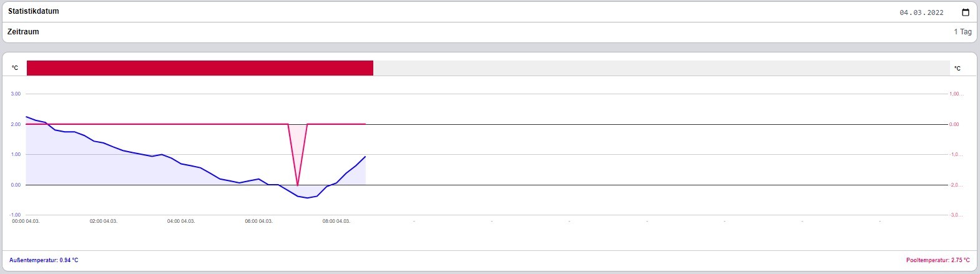This screenshot has height=274, width=980.
Task: Toggle the Außentemperatur legend entry
Action: point(44,260)
